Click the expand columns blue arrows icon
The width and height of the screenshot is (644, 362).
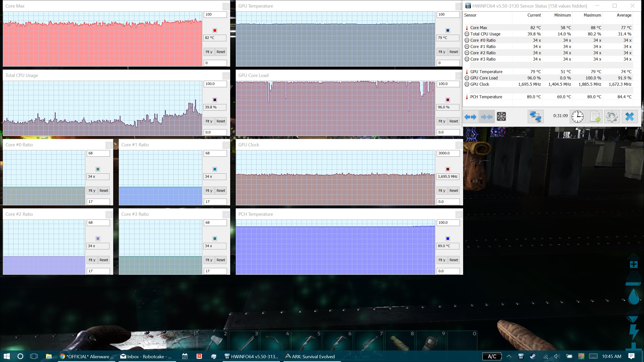470,117
